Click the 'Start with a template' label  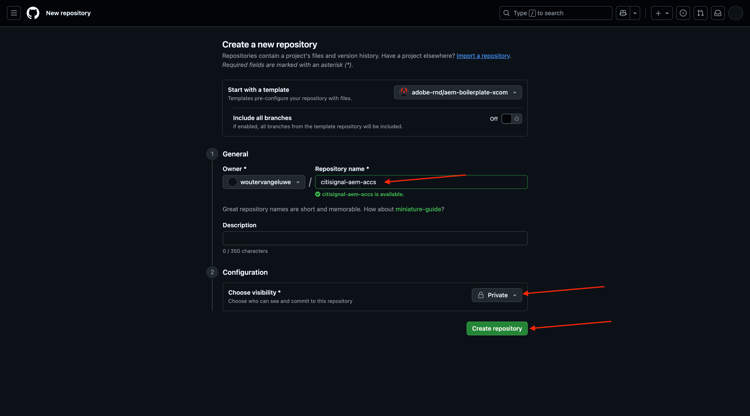click(x=258, y=89)
